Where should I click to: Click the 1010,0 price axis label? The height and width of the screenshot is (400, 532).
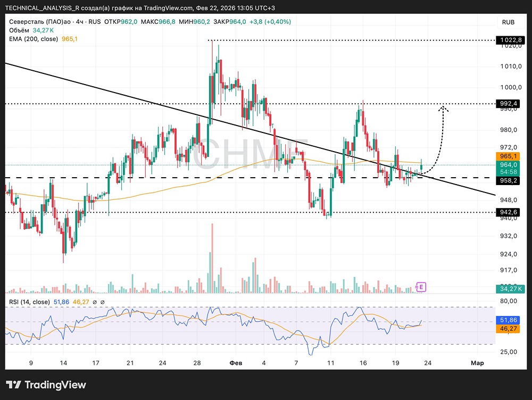coord(511,66)
